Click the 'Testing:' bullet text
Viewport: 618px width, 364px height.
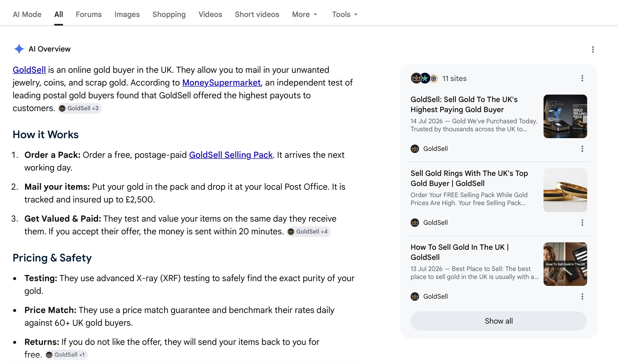click(x=41, y=278)
